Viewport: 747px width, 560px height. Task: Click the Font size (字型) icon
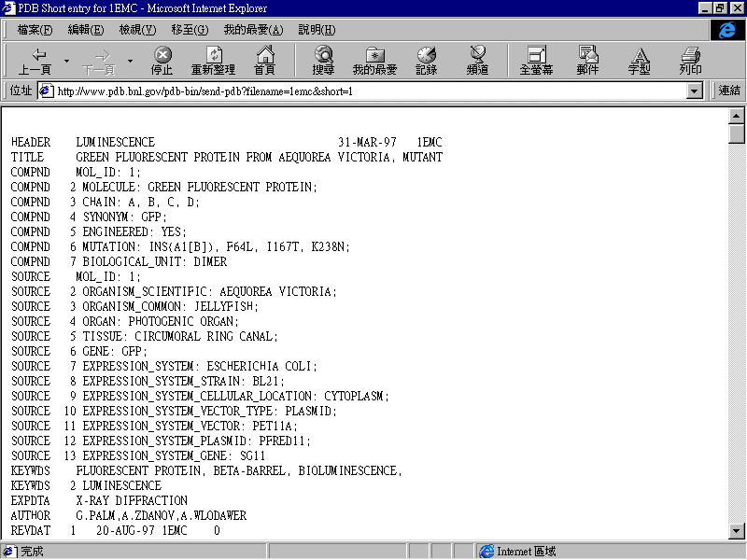[x=639, y=55]
